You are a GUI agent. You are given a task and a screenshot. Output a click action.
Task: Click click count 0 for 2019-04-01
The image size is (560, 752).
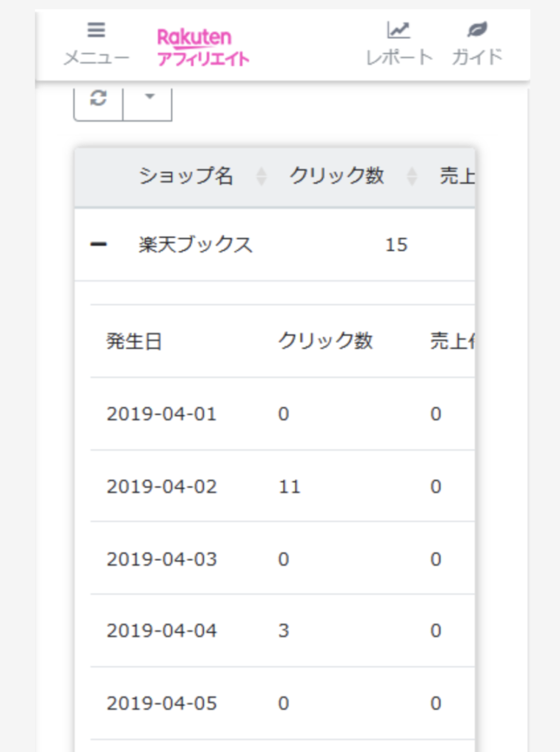point(284,414)
